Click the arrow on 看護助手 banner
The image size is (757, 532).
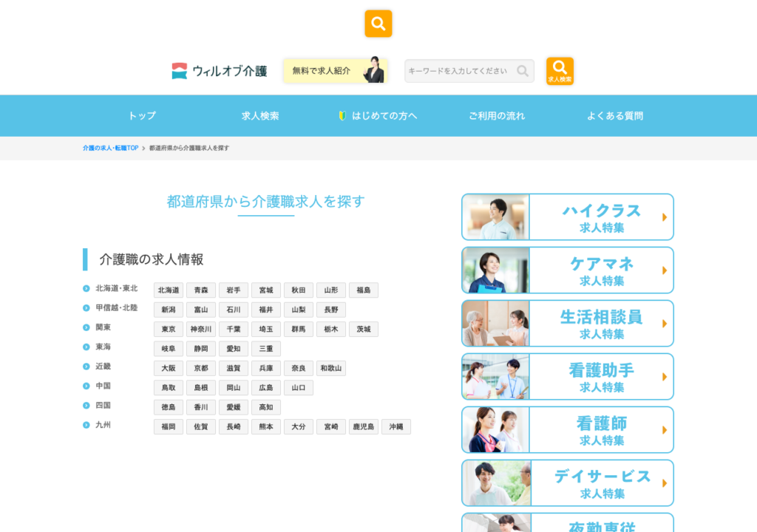tap(665, 377)
